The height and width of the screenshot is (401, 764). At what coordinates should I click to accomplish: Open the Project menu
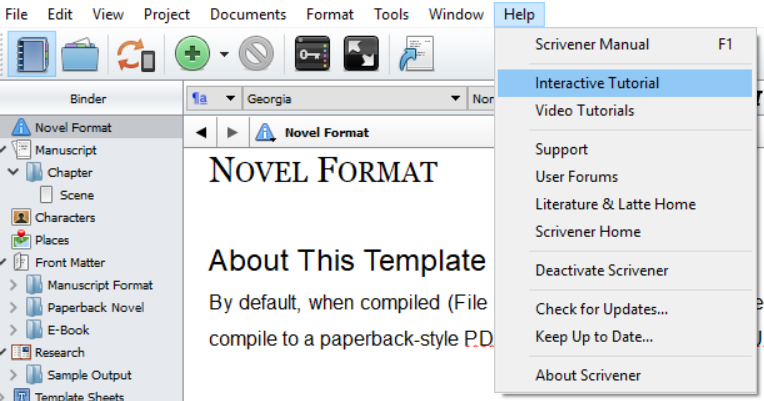pyautogui.click(x=167, y=14)
